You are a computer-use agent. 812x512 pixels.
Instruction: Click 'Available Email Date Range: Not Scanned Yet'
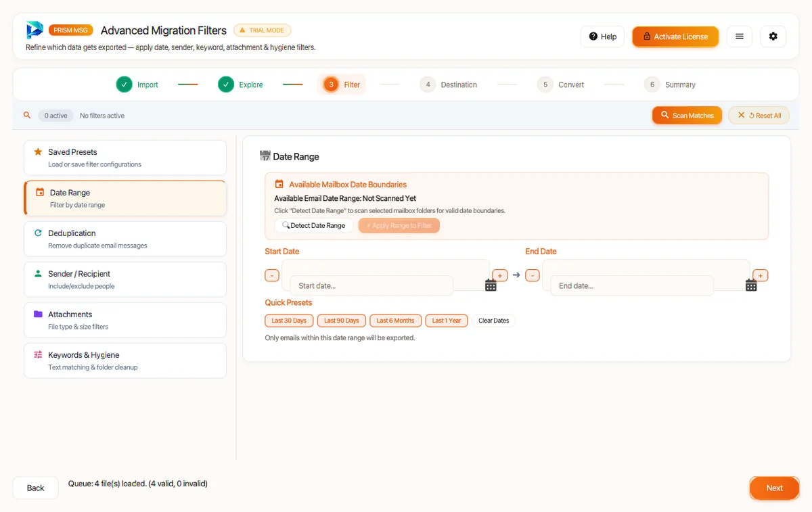345,198
